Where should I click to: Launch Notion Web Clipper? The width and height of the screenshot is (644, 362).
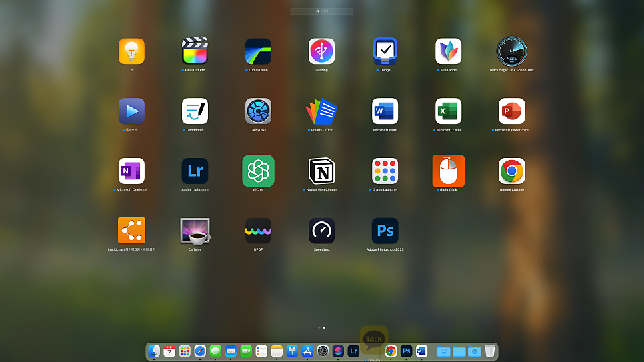321,171
